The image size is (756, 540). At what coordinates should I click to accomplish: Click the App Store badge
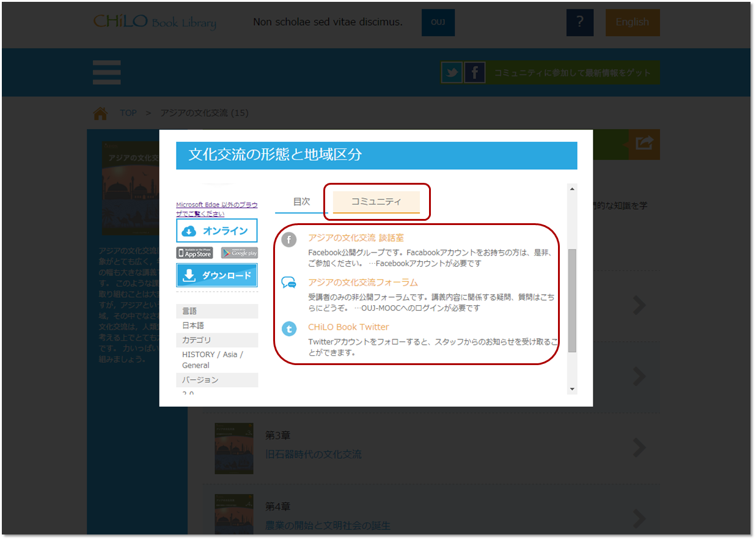click(x=194, y=253)
